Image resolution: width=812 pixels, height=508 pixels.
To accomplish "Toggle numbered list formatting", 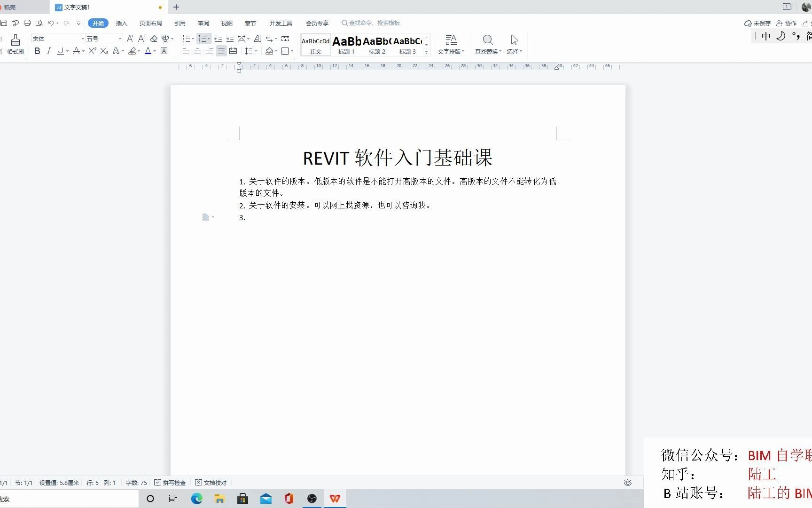I will click(x=202, y=39).
